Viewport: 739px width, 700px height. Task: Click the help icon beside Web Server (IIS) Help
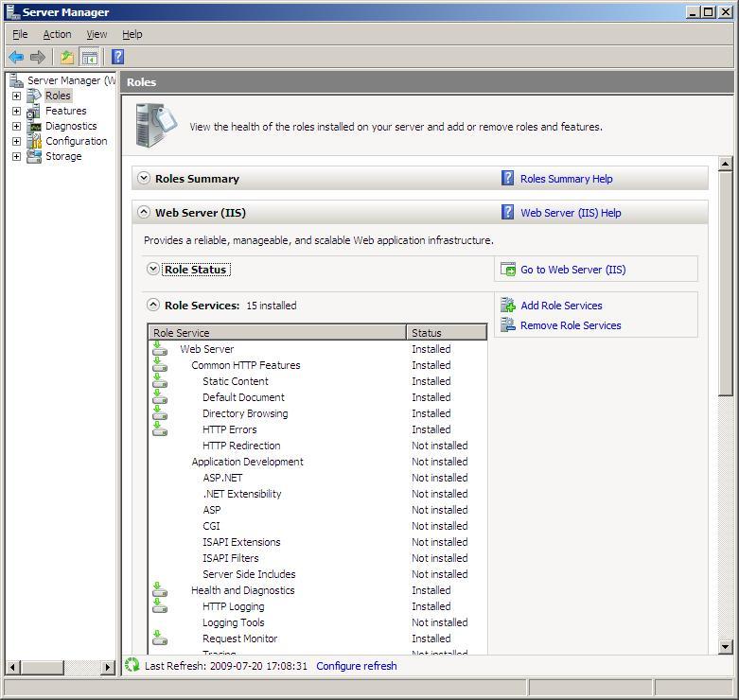(x=507, y=212)
